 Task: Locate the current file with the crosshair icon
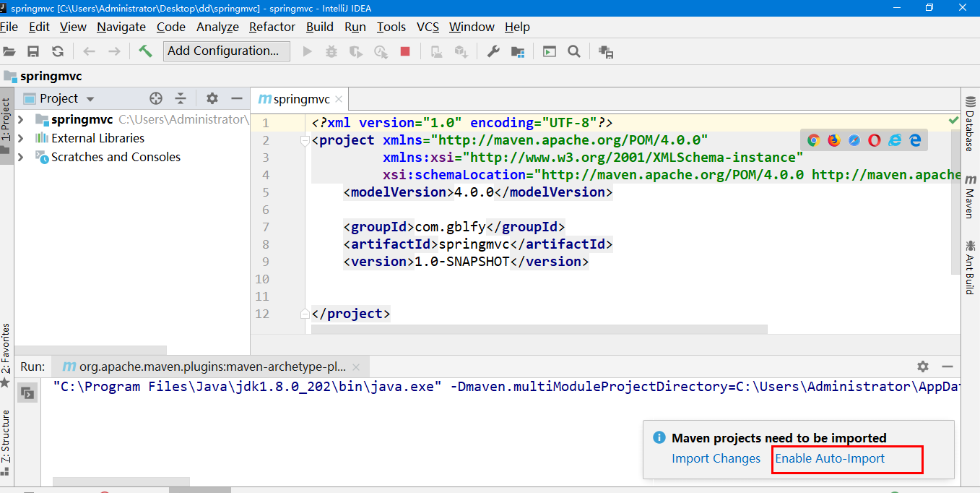156,98
